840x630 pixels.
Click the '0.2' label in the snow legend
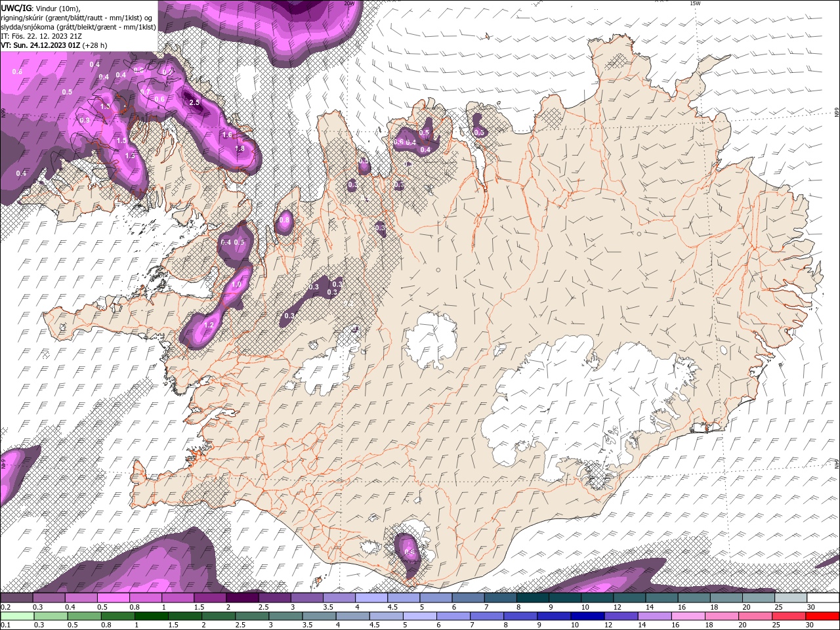[x=6, y=607]
